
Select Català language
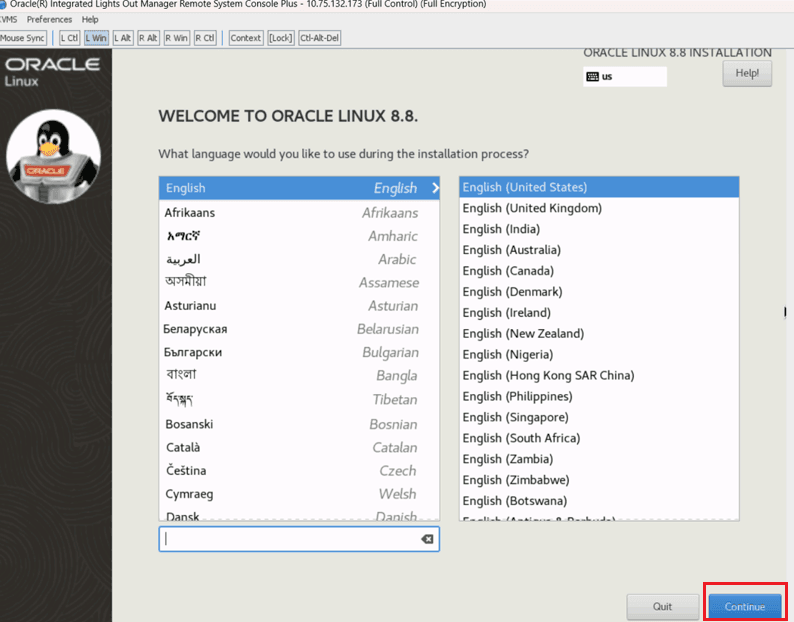(299, 447)
